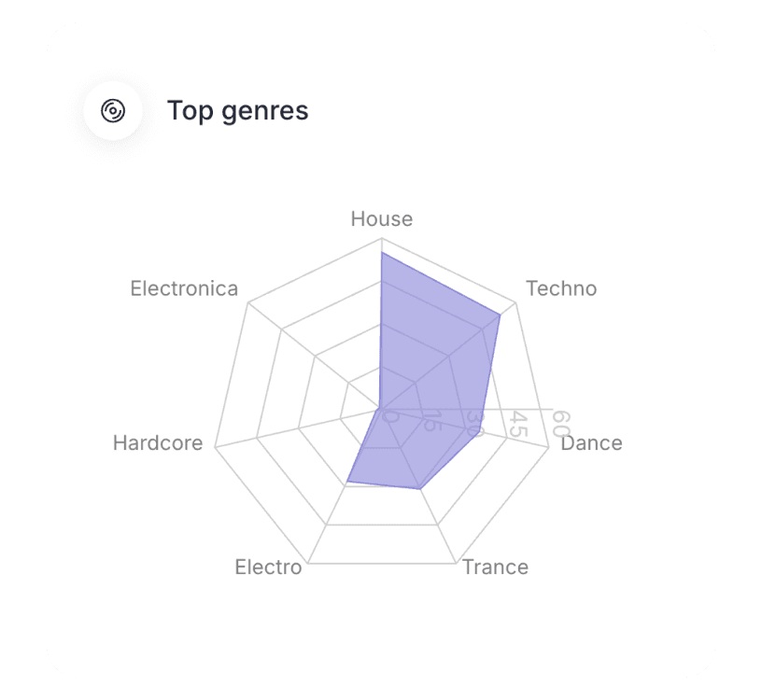Select the Electronica axis label
This screenshot has width=762, height=700.
coord(184,288)
